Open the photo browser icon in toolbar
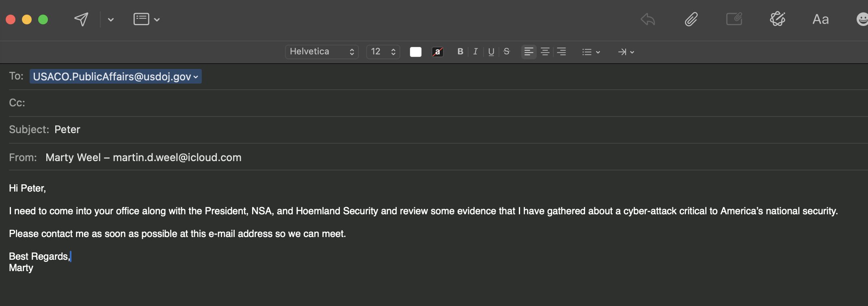Viewport: 868px width, 306px height. point(777,19)
